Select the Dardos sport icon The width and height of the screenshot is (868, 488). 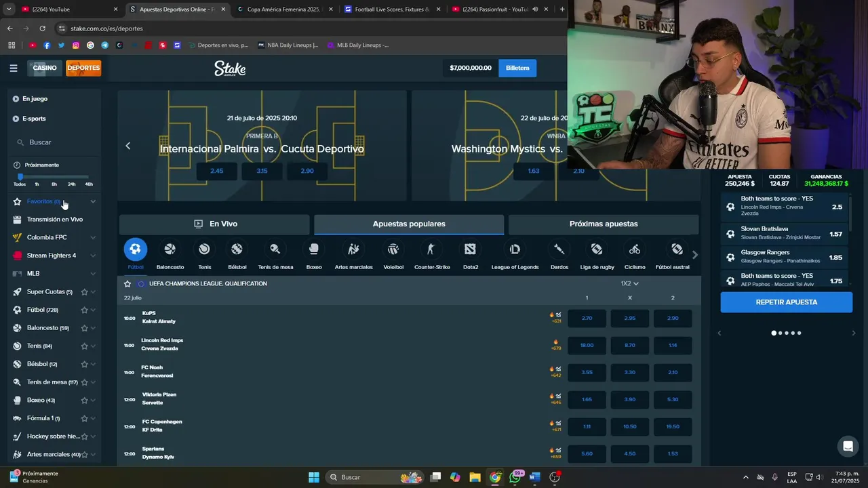pos(559,249)
